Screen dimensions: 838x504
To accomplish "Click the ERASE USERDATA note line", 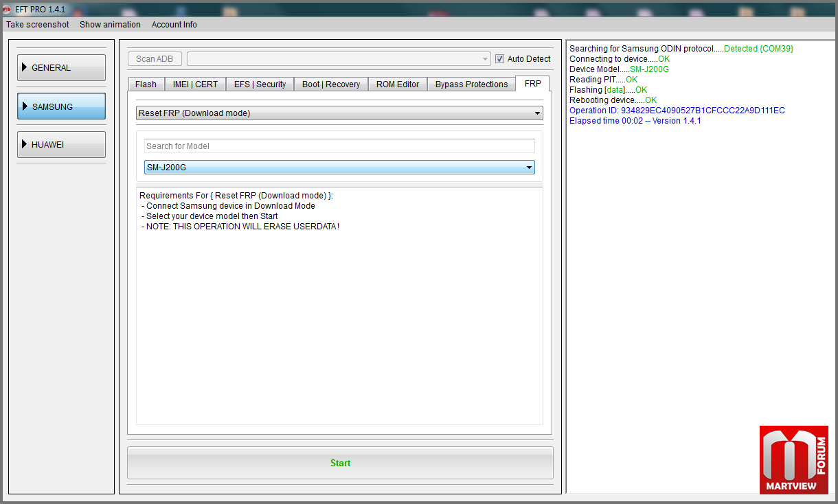I will pyautogui.click(x=240, y=227).
